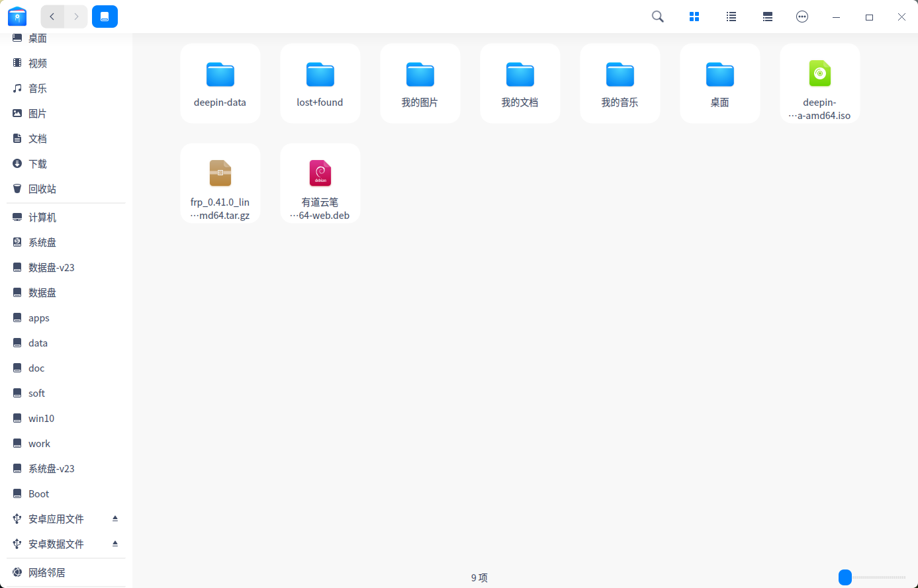Select the 我的图片 folder
This screenshot has height=588, width=918.
click(x=420, y=83)
